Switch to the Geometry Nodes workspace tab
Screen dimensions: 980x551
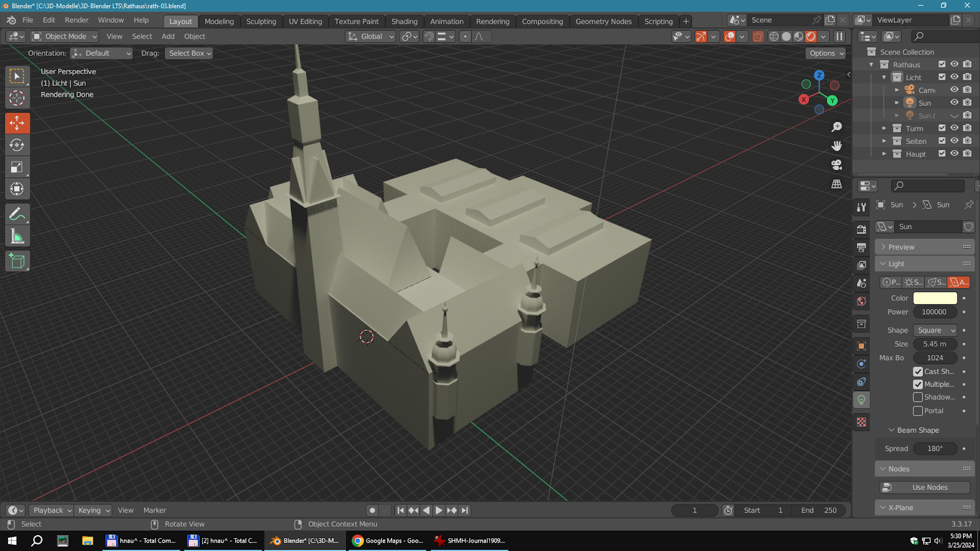point(603,21)
